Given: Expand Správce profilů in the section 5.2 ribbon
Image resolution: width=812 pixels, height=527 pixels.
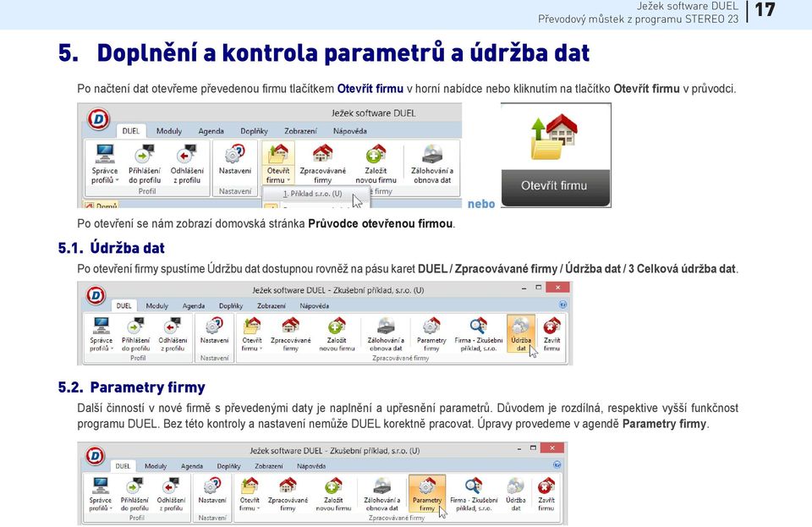Looking at the screenshot, I should [x=100, y=494].
